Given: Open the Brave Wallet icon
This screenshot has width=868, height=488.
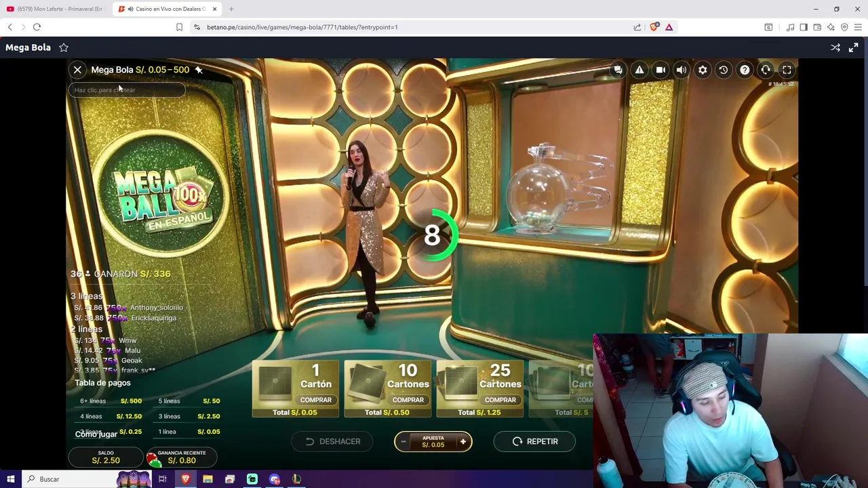Looking at the screenshot, I should click(x=817, y=27).
